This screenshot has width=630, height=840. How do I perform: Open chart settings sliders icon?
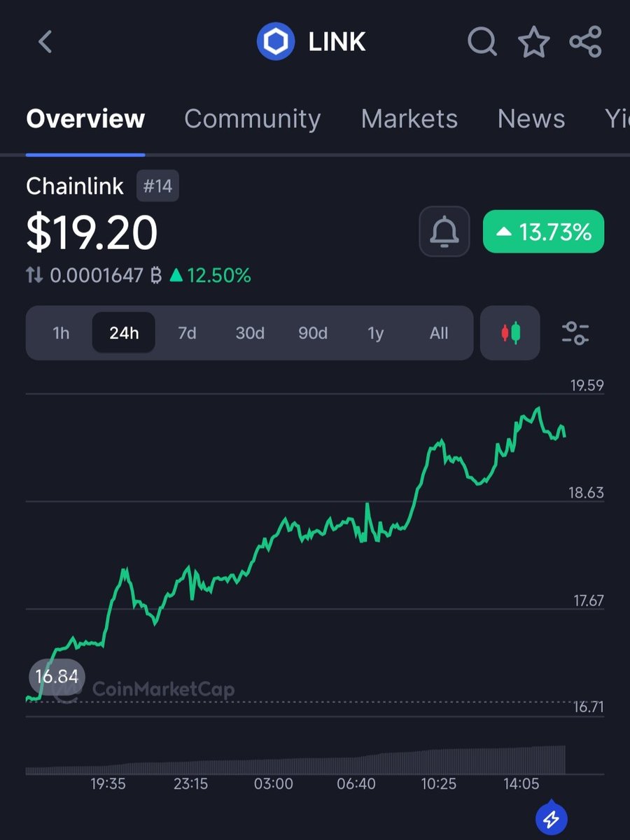pyautogui.click(x=575, y=332)
